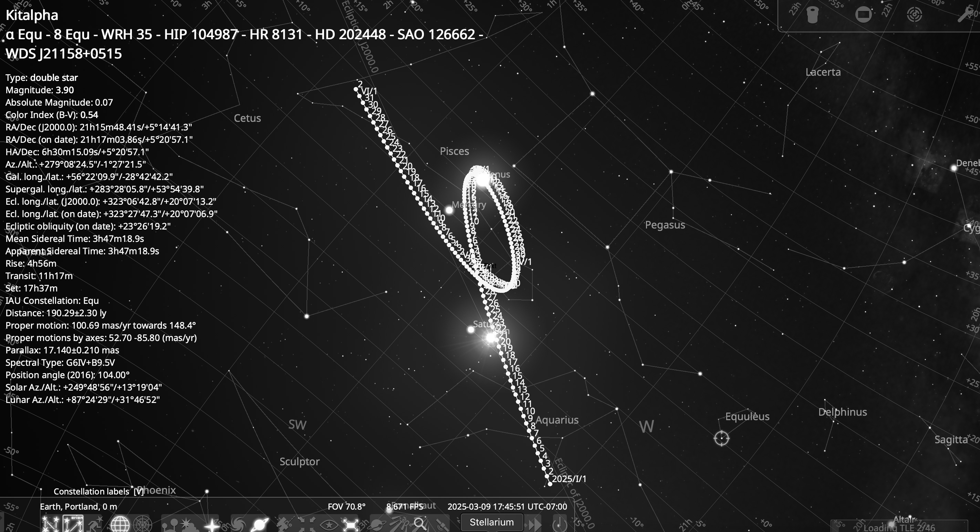The image size is (980, 532).
Task: Toggle constellation lines display
Action: click(50, 524)
